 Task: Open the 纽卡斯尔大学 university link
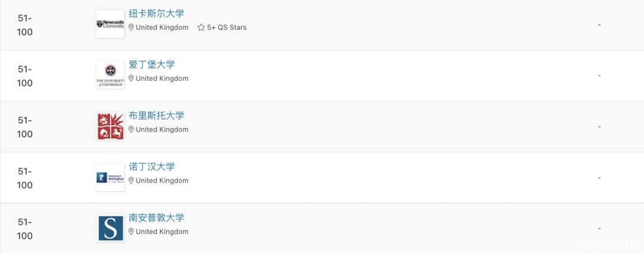click(156, 14)
